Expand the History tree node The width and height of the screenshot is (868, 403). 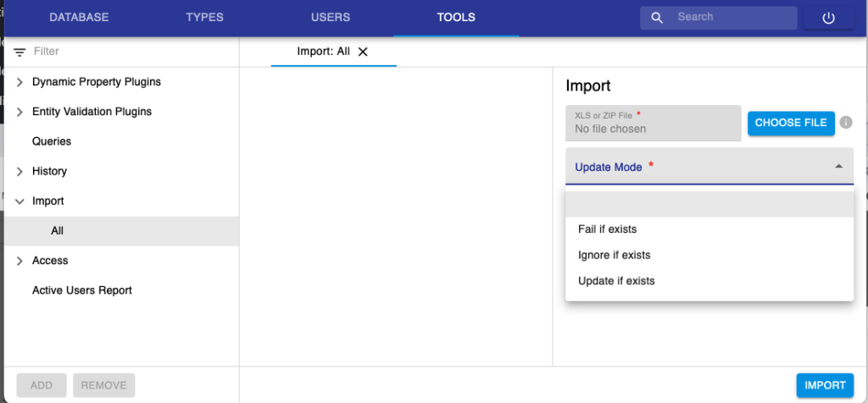(x=20, y=171)
